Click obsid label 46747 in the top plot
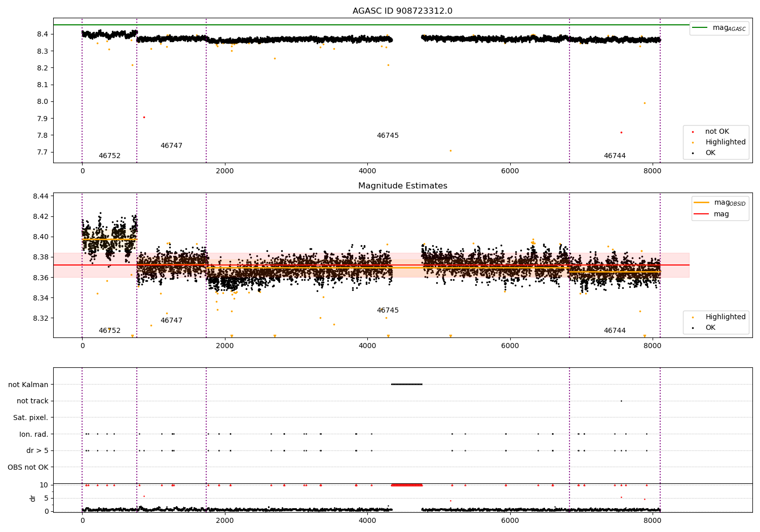 171,146
